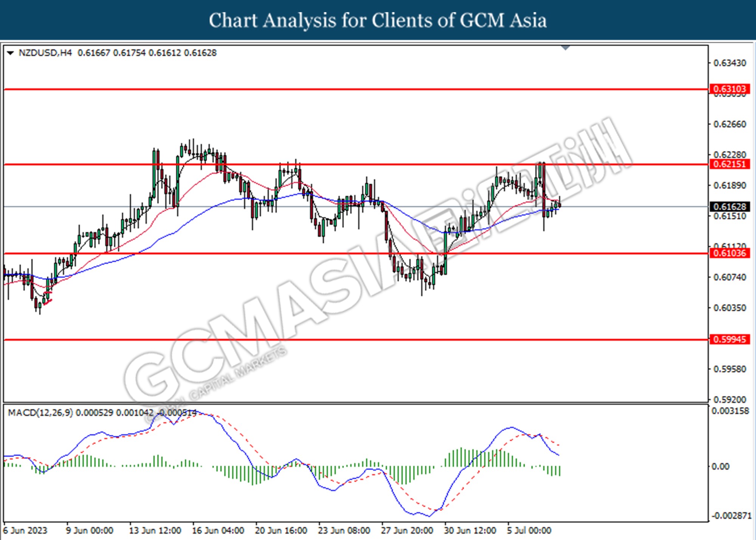Viewport: 756px width, 540px height.
Task: Select the 0.62151 resistance price label
Action: point(730,164)
